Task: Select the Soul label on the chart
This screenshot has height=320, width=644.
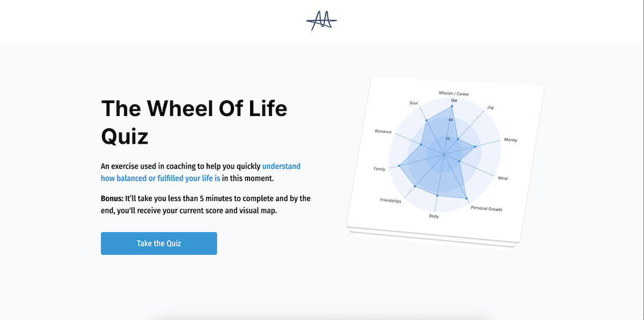Action: [414, 103]
